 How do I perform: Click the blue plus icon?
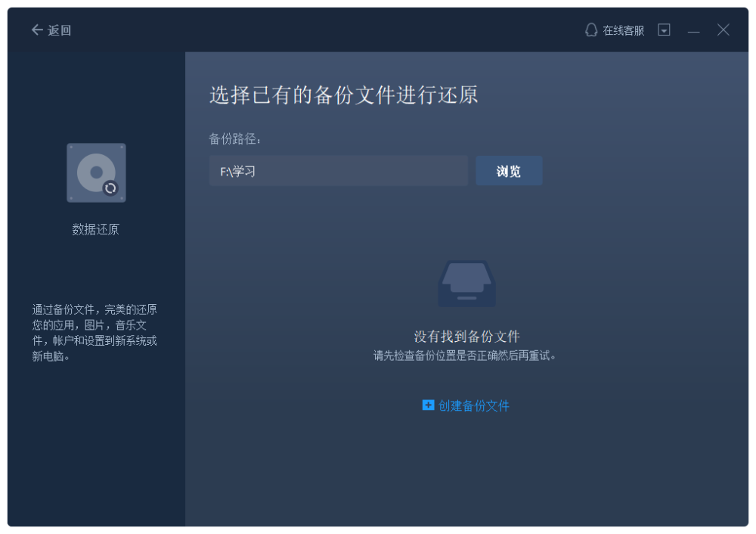(428, 405)
